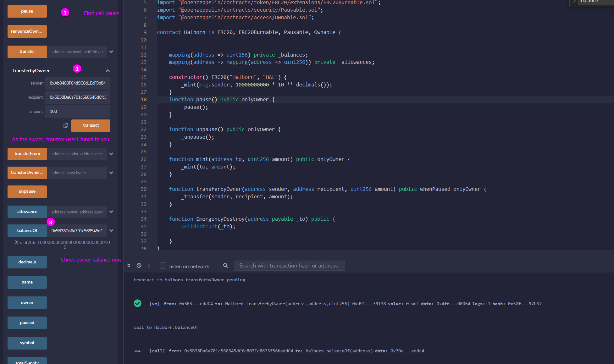614x364 pixels.
Task: Enable the listen on network checkbox
Action: (x=163, y=265)
